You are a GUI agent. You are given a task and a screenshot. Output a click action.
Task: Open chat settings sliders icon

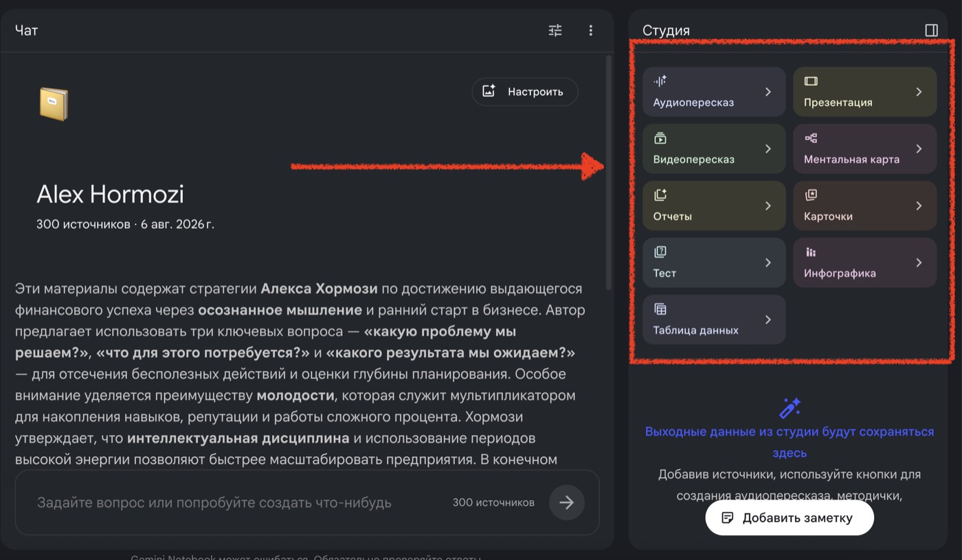pos(555,30)
